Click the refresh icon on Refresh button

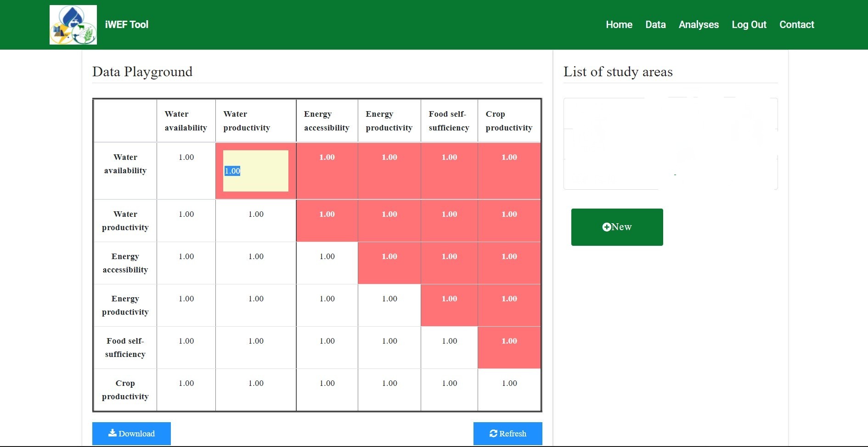click(x=493, y=433)
